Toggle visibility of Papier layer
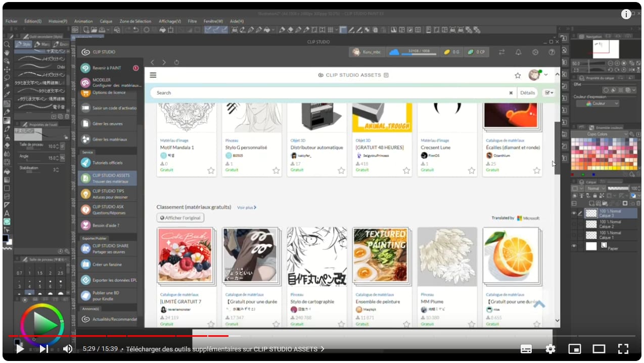The width and height of the screenshot is (644, 363). point(574,246)
